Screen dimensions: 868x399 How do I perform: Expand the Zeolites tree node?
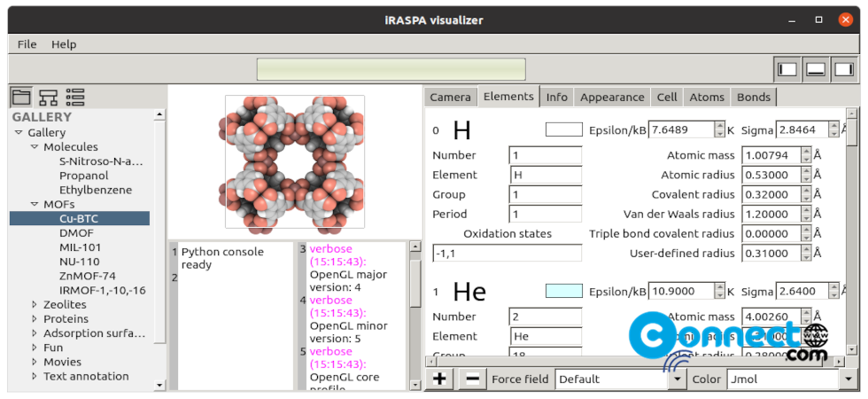pos(35,304)
